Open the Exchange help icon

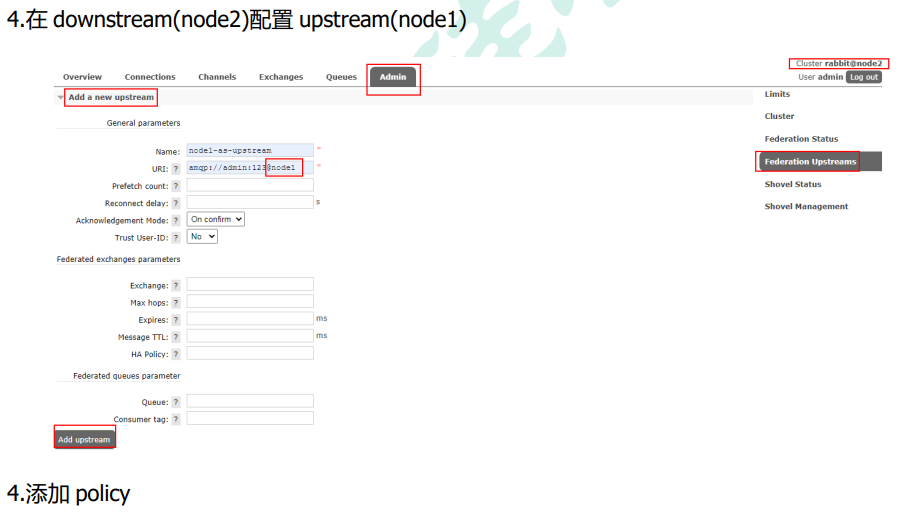tap(176, 286)
